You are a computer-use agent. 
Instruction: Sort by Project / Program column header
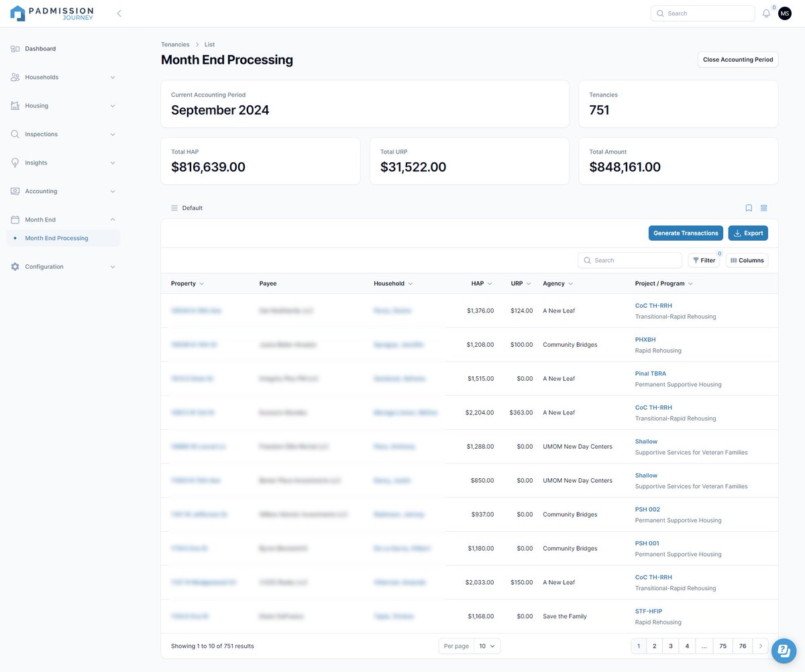coord(664,284)
